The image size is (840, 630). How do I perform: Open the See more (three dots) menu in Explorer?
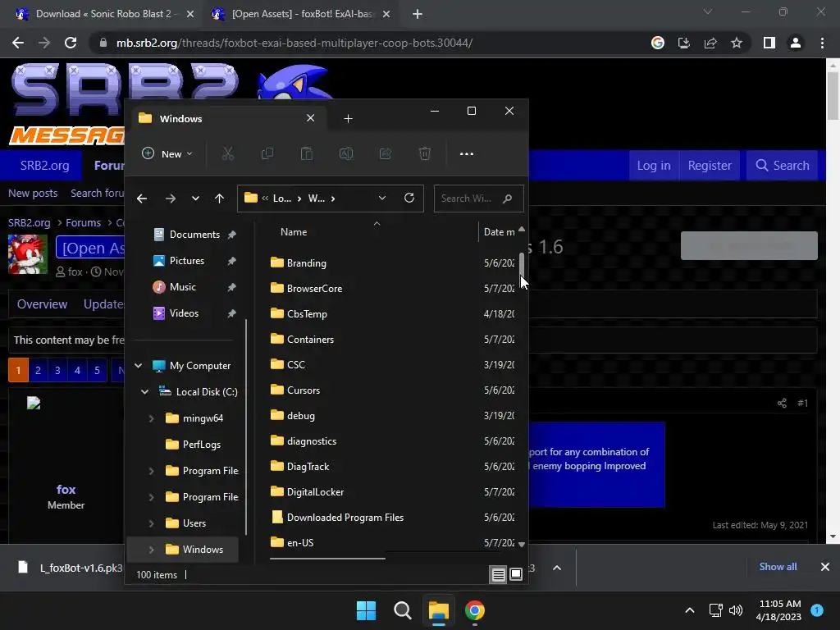tap(467, 153)
